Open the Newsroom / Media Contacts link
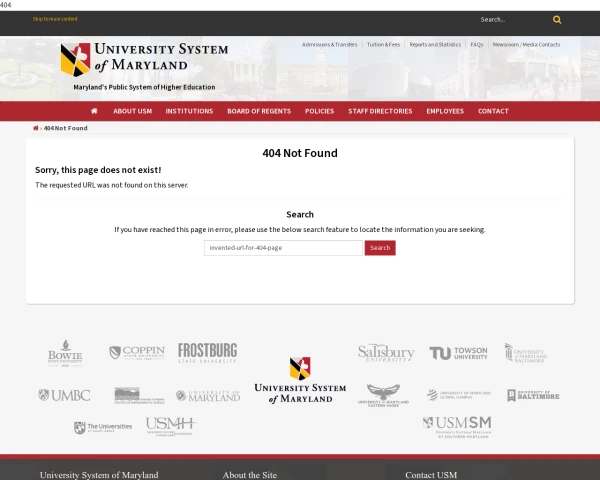Image resolution: width=600 pixels, height=480 pixels. tap(527, 44)
